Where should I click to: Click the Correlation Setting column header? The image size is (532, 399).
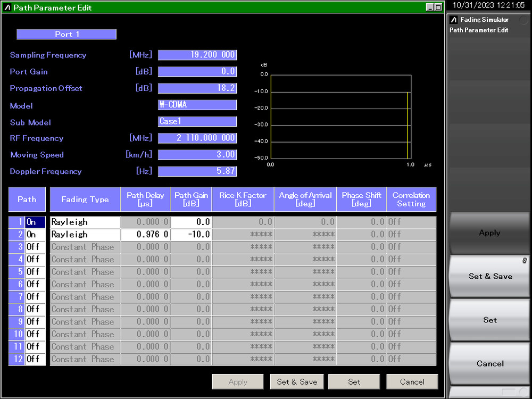click(411, 199)
